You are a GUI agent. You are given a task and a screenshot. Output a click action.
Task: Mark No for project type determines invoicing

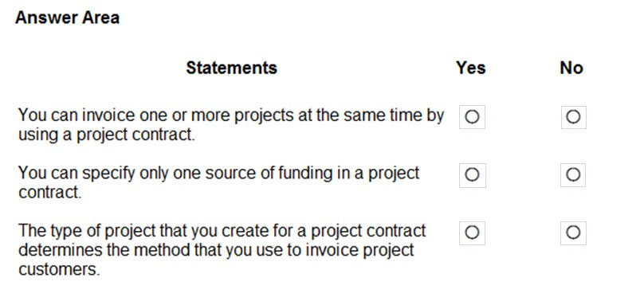click(x=573, y=233)
